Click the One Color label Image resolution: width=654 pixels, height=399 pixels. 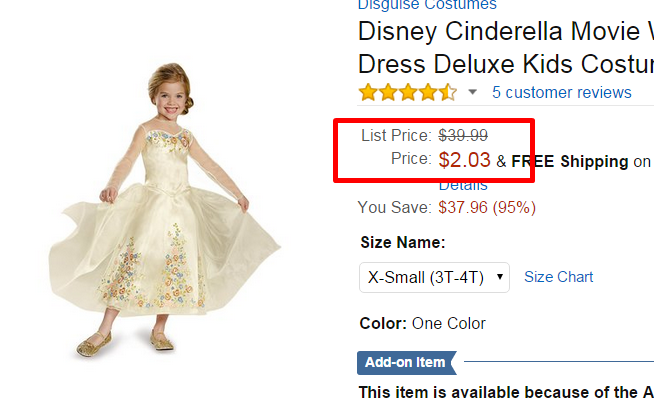[x=449, y=324]
